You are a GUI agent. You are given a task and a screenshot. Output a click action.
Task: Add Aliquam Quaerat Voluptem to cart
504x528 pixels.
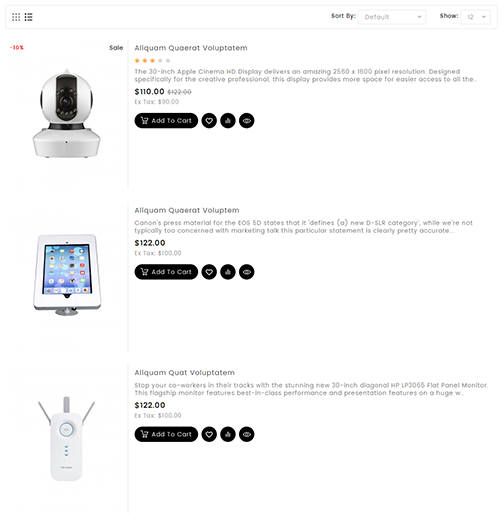coord(166,272)
